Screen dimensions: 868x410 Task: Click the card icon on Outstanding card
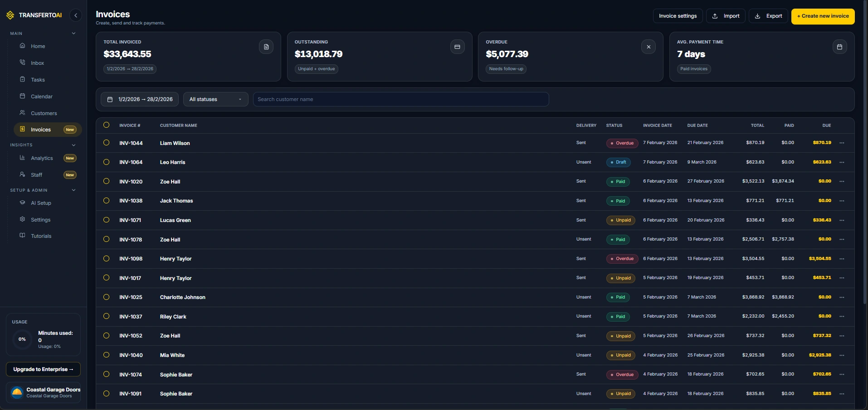(457, 47)
